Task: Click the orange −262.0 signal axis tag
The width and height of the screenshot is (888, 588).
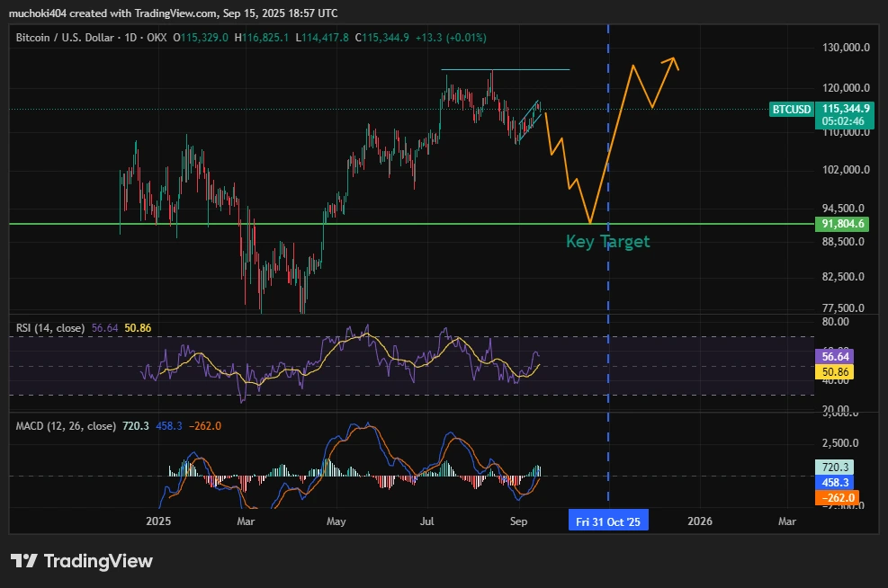Action: (x=837, y=498)
